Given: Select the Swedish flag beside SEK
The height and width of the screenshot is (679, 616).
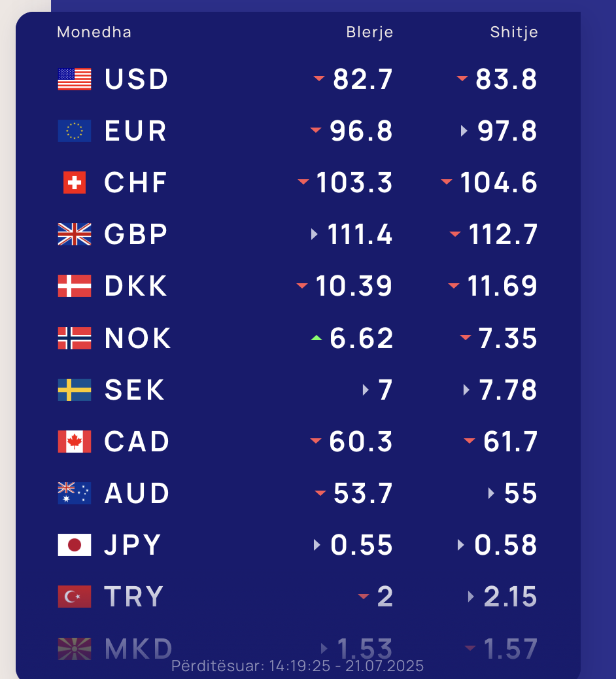Looking at the screenshot, I should pyautogui.click(x=75, y=390).
